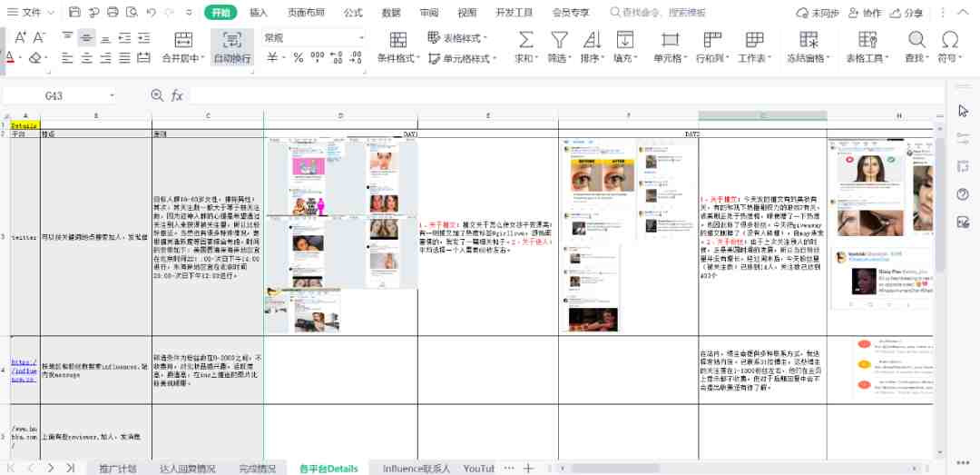Click the Filter (筛选) funnel icon
980x475 pixels.
coord(559,39)
